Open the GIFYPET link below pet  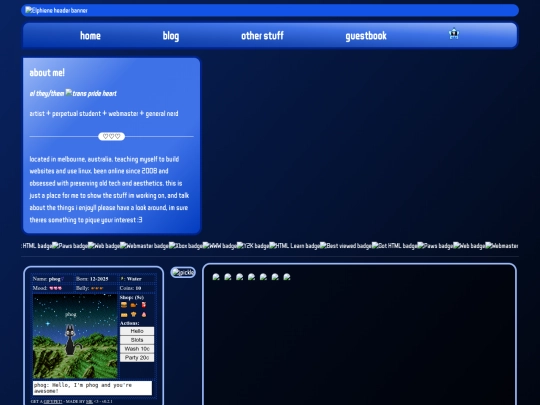click(53, 402)
